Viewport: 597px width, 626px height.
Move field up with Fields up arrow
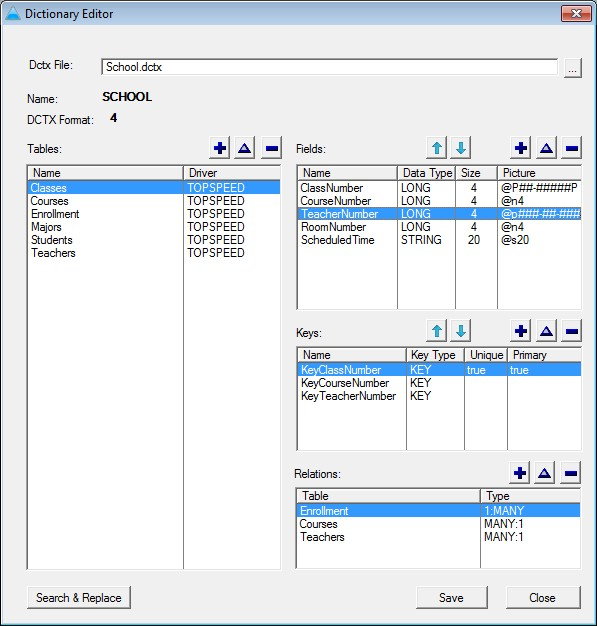[x=436, y=148]
